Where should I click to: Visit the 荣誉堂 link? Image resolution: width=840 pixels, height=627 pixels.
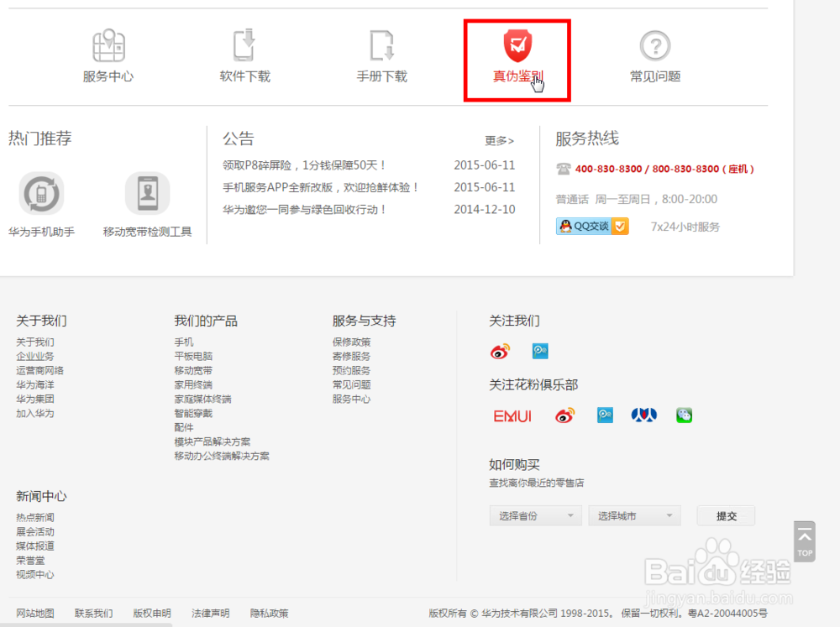point(30,561)
